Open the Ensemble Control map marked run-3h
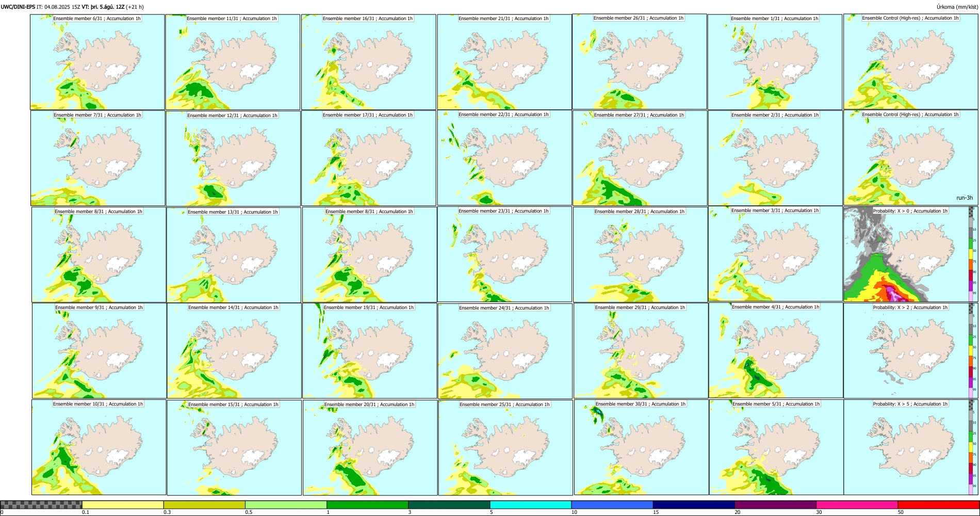The height and width of the screenshot is (516, 980). (x=911, y=158)
